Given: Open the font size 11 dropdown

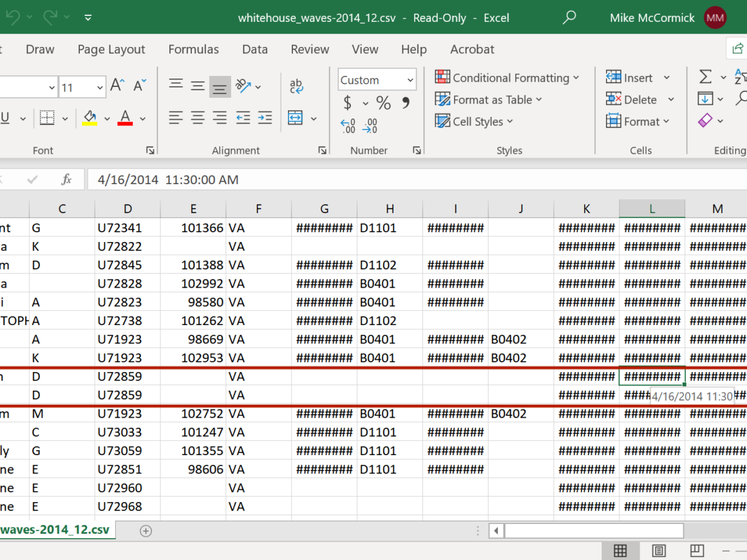Looking at the screenshot, I should click(x=100, y=87).
